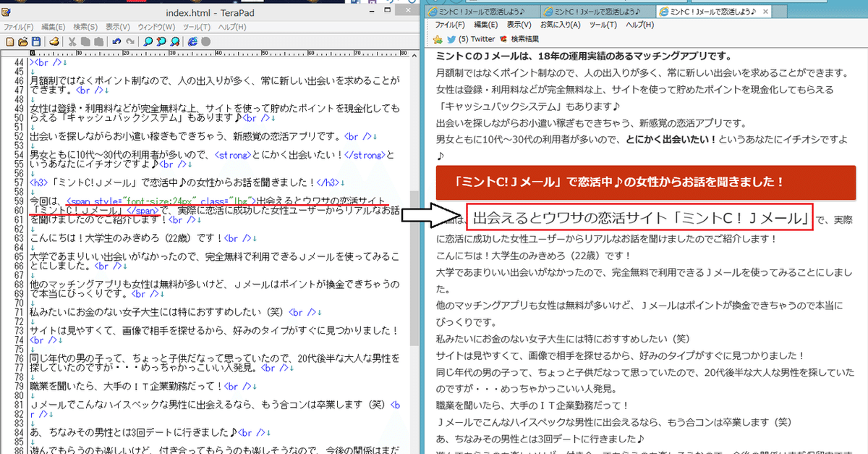Open TeraPad ファイル(F) menu
868x454 pixels.
18,27
